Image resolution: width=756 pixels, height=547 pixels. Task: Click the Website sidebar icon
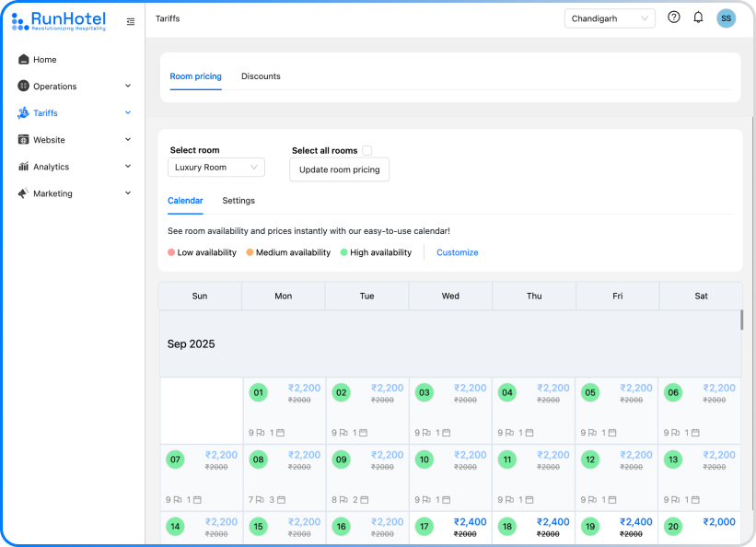click(23, 139)
